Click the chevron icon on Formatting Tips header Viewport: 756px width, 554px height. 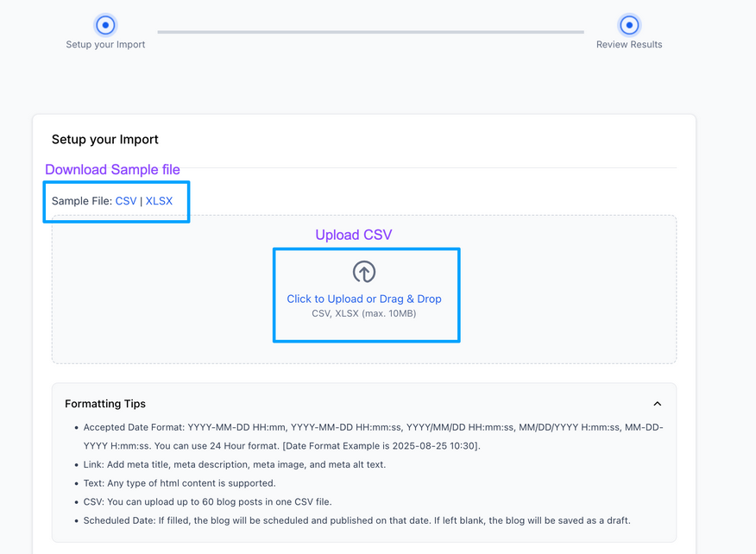coord(657,403)
